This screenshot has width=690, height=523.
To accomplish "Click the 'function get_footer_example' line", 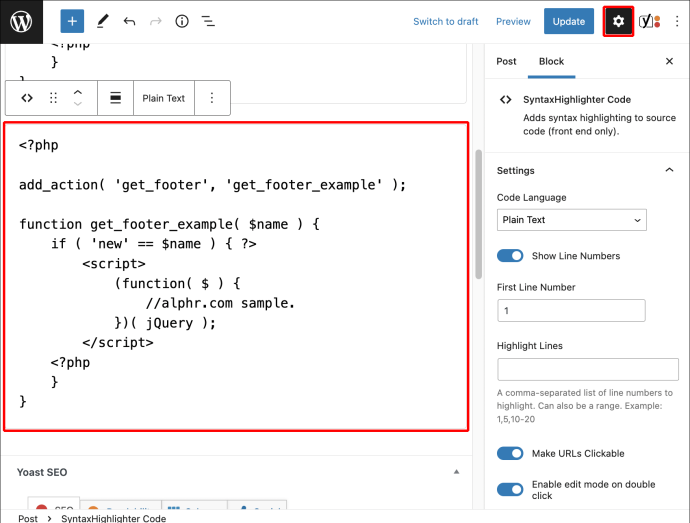I will (169, 224).
